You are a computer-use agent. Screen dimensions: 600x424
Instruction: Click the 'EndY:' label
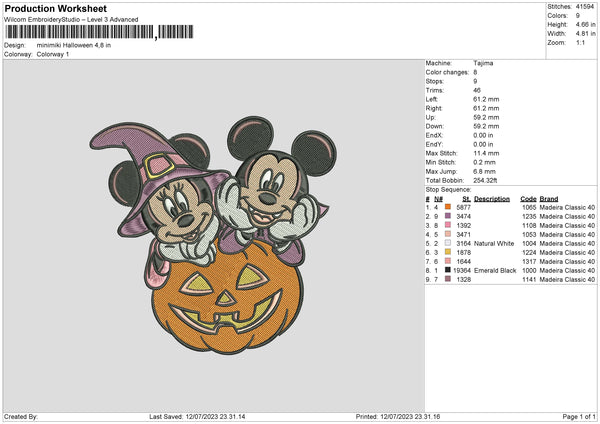pyautogui.click(x=434, y=144)
